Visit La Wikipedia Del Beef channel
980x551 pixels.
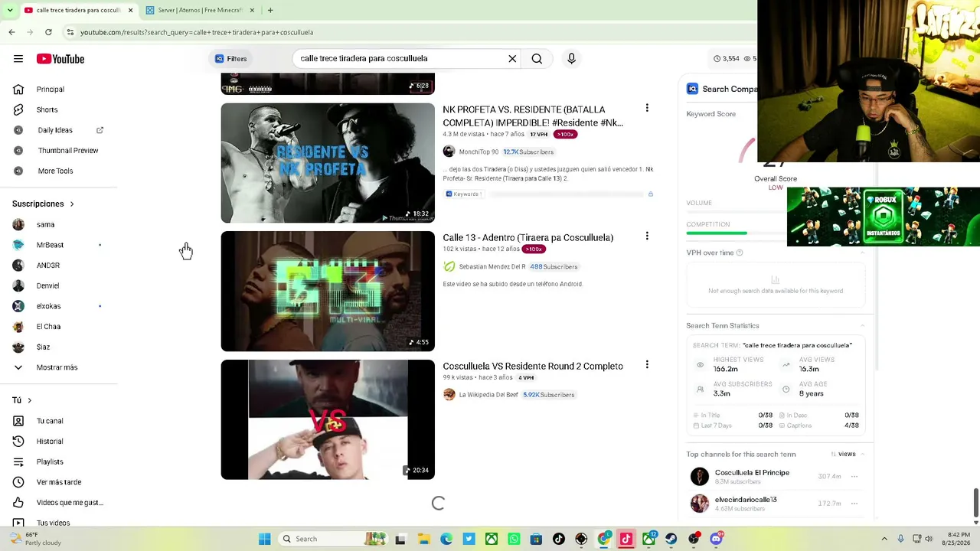click(488, 395)
